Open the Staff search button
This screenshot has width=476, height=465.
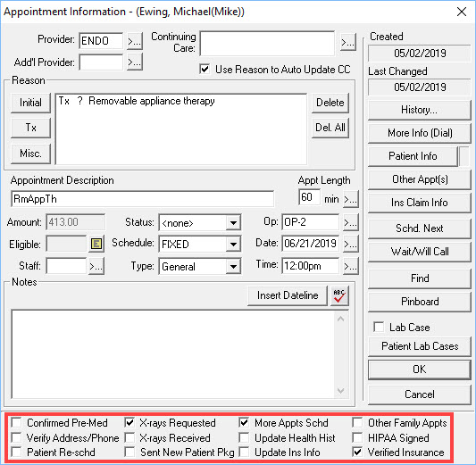click(x=96, y=266)
